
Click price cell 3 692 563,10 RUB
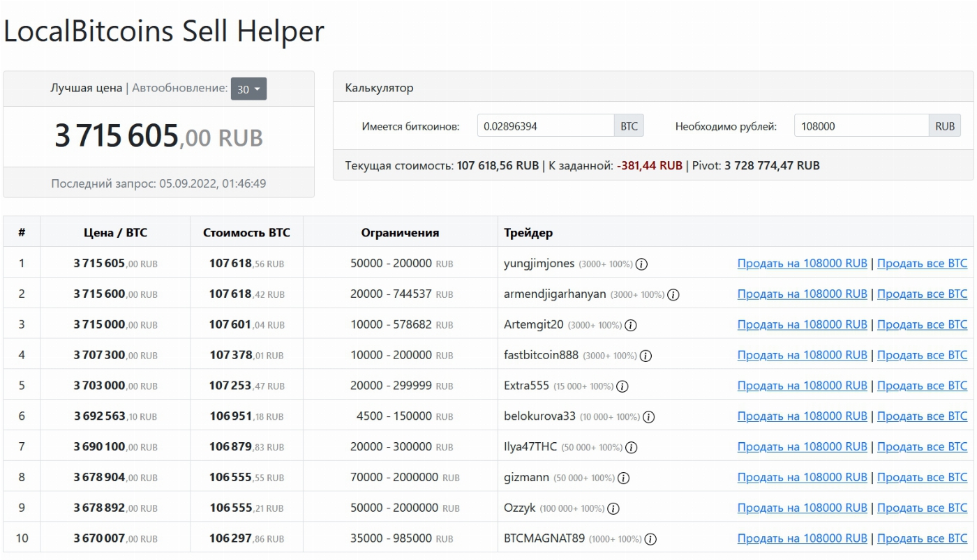(115, 416)
